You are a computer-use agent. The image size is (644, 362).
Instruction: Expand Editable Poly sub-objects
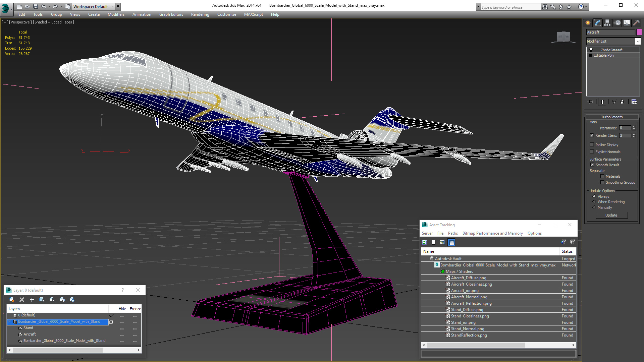[590, 55]
